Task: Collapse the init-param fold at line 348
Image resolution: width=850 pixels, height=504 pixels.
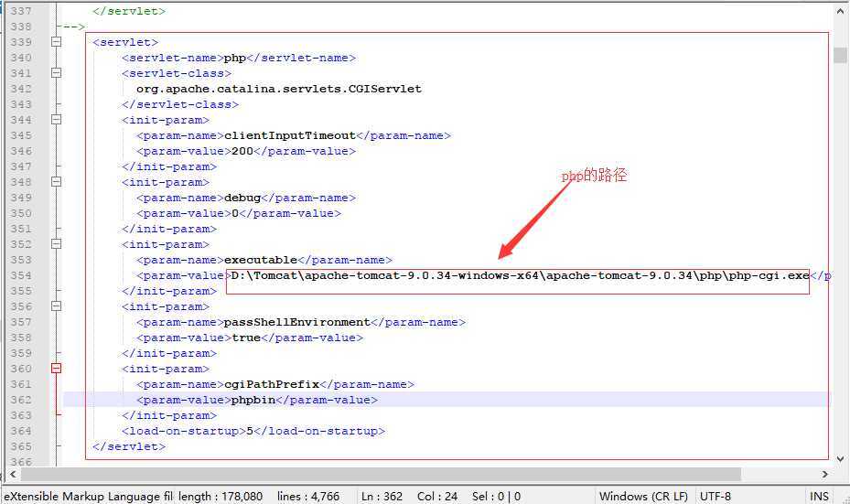Action: [56, 181]
